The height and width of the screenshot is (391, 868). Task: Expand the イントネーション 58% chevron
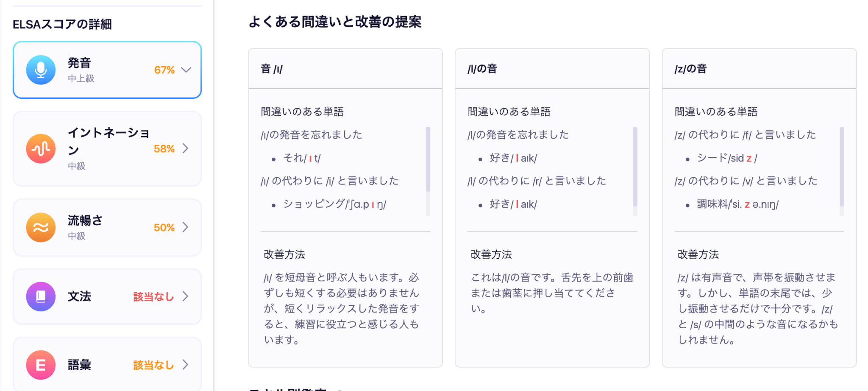coord(185,148)
